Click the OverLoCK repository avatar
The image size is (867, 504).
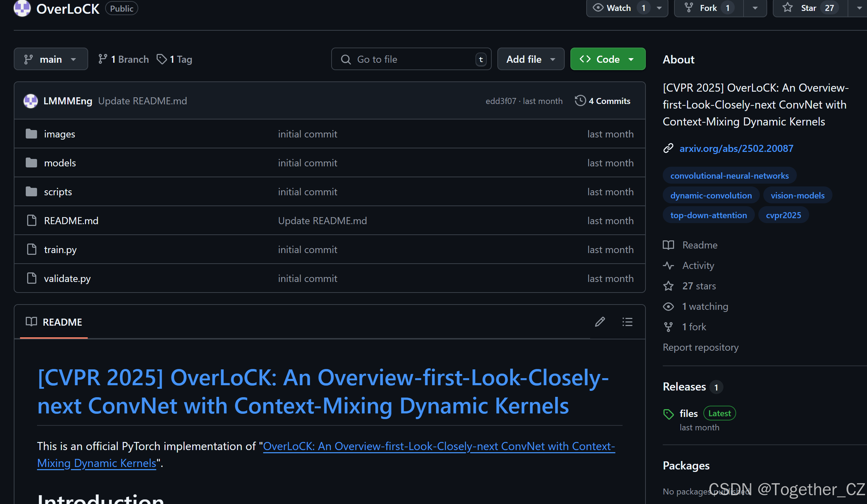22,8
